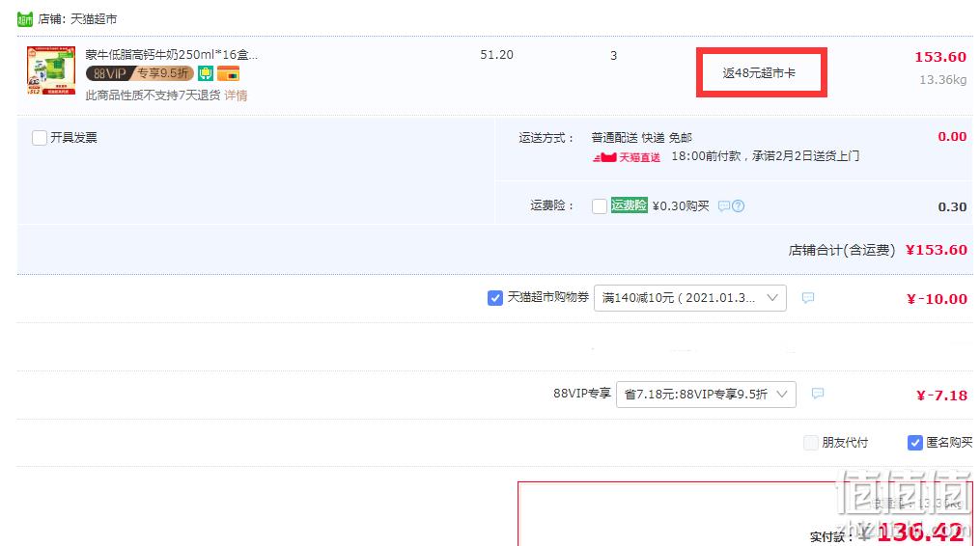Uncheck the 天猫超市购物券 checkbox
The image size is (980, 546).
(495, 298)
